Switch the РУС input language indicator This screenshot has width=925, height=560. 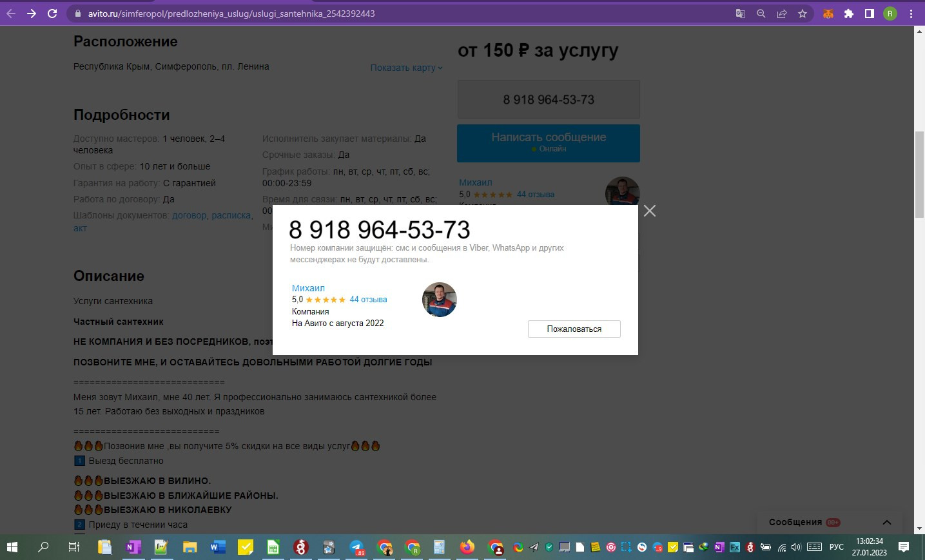pos(837,547)
